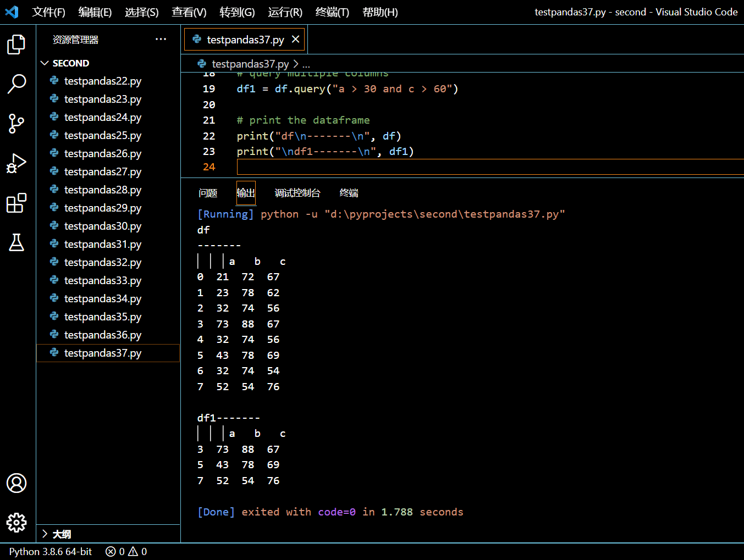Open the 转到(G) menu
The height and width of the screenshot is (560, 744).
coord(237,12)
